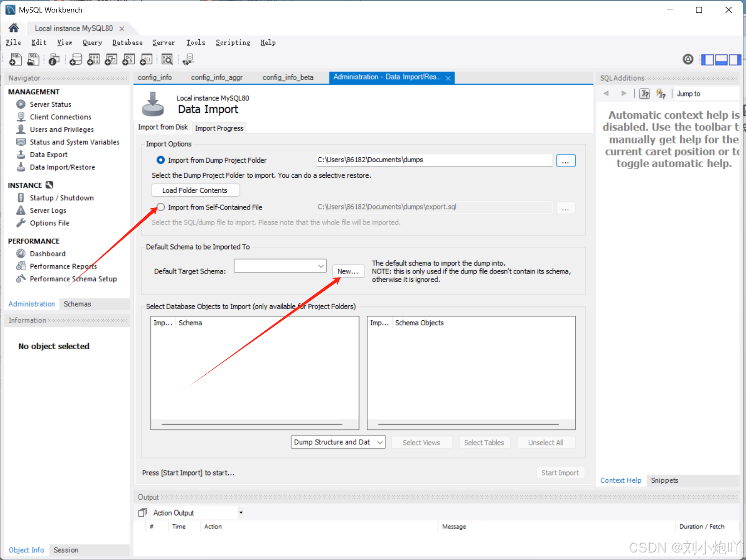Create new view toolbar icon
The width and height of the screenshot is (746, 560).
click(x=111, y=59)
